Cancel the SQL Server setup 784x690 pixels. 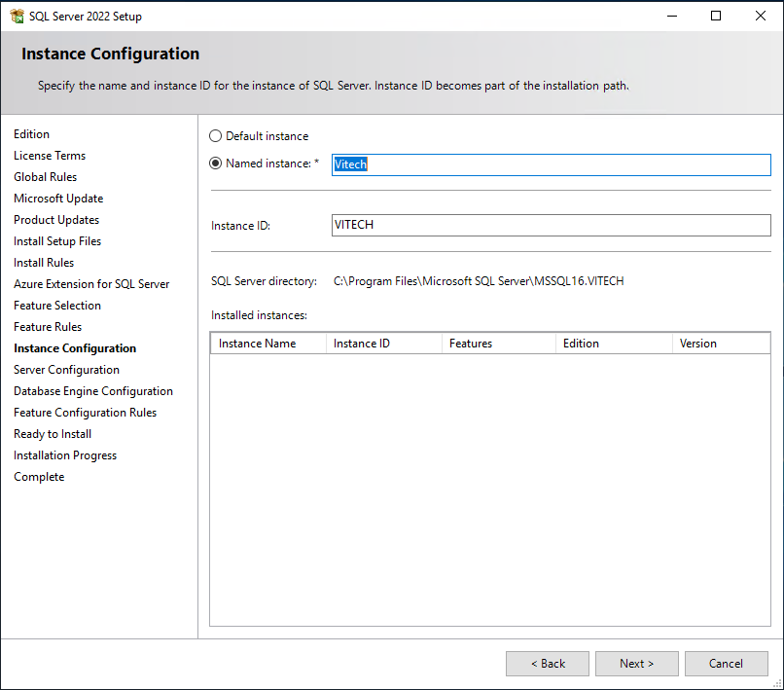click(726, 664)
